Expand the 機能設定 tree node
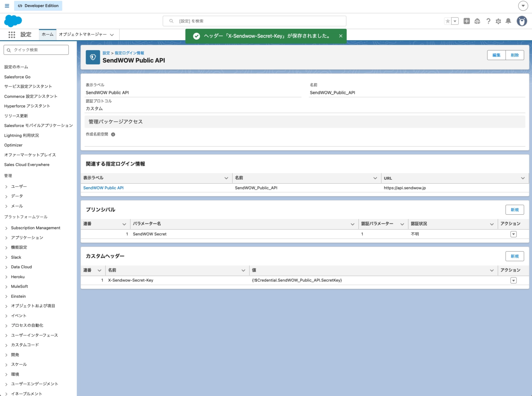The height and width of the screenshot is (396, 532). click(x=6, y=248)
